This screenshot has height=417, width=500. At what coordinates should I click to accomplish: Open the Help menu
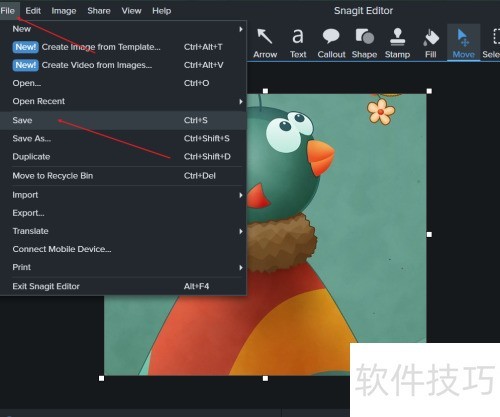coord(162,11)
